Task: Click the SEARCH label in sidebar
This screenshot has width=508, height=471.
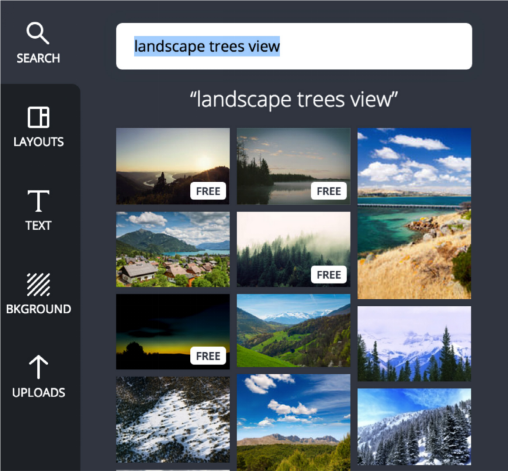Action: 38,58
